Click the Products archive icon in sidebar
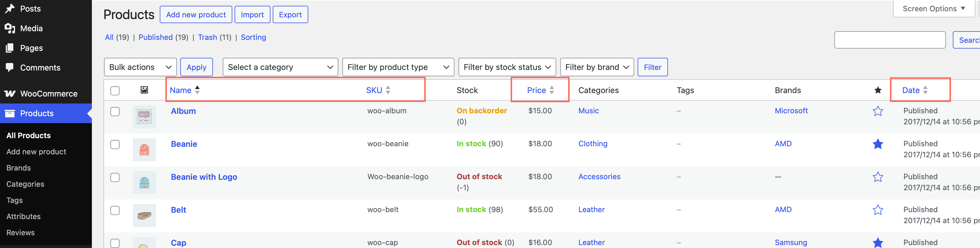Image resolution: width=980 pixels, height=248 pixels. (10, 113)
